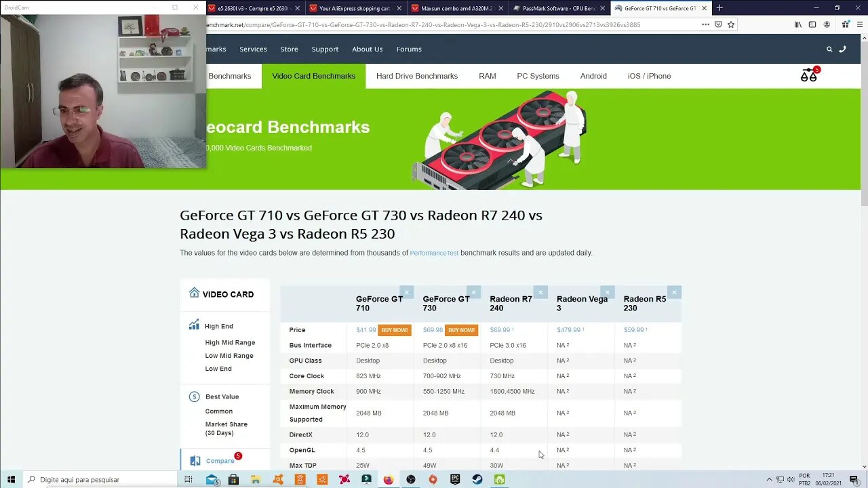Screen dimensions: 868x488
Task: Select High Mid Range sidebar link
Action: point(230,343)
